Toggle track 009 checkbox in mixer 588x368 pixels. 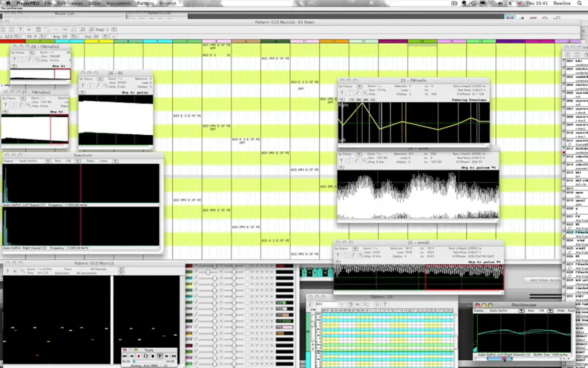(196, 315)
